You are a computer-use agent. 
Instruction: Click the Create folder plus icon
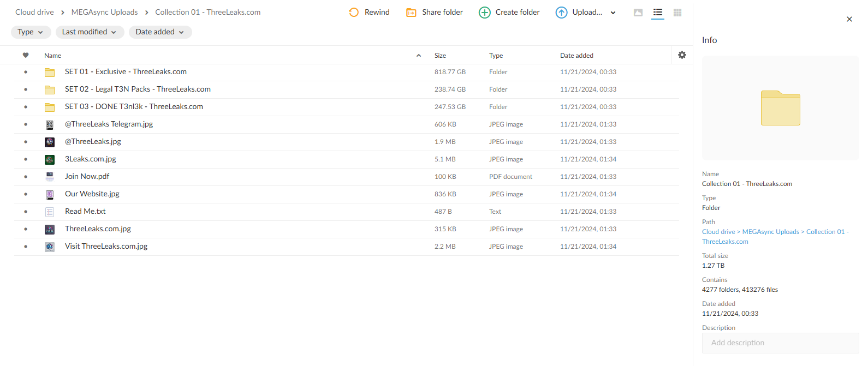[x=484, y=13]
